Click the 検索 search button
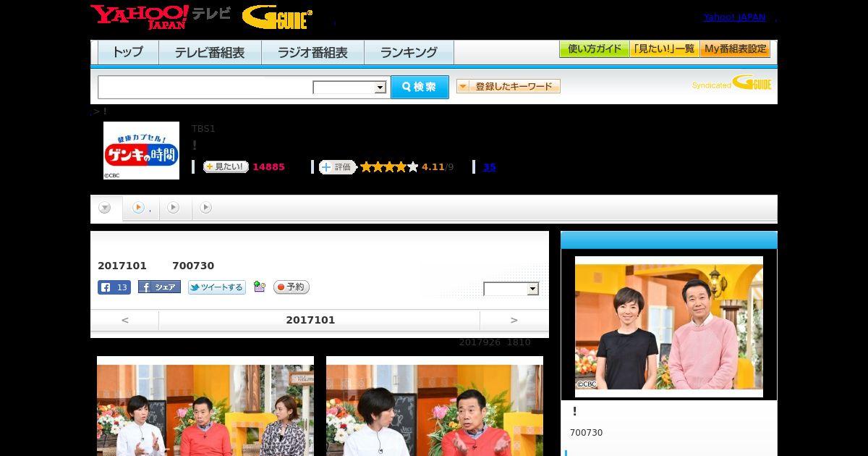Screen dimensions: 868x456 pos(420,87)
